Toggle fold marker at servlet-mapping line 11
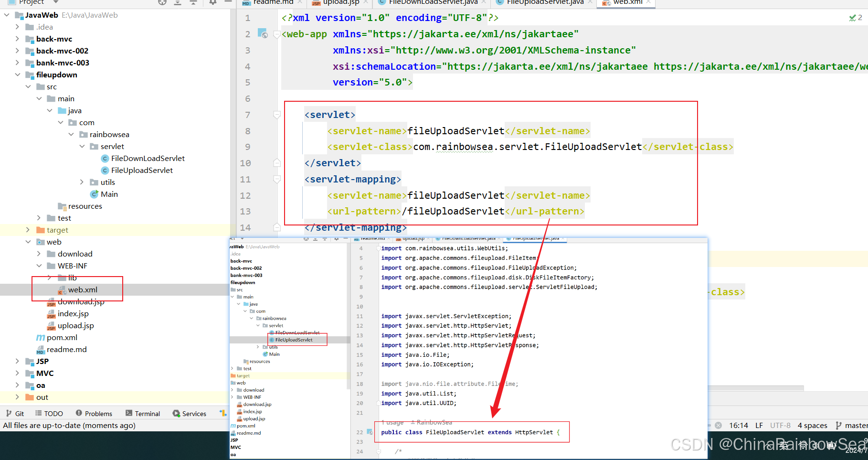868x460 pixels. pos(276,179)
